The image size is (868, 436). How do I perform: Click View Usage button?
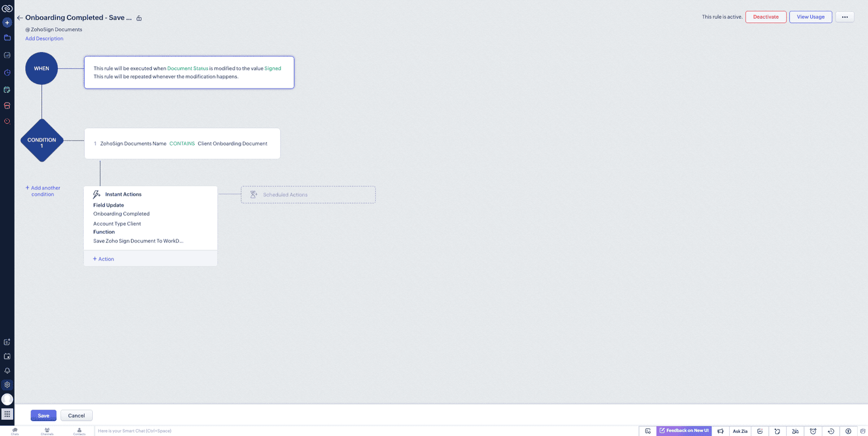810,17
